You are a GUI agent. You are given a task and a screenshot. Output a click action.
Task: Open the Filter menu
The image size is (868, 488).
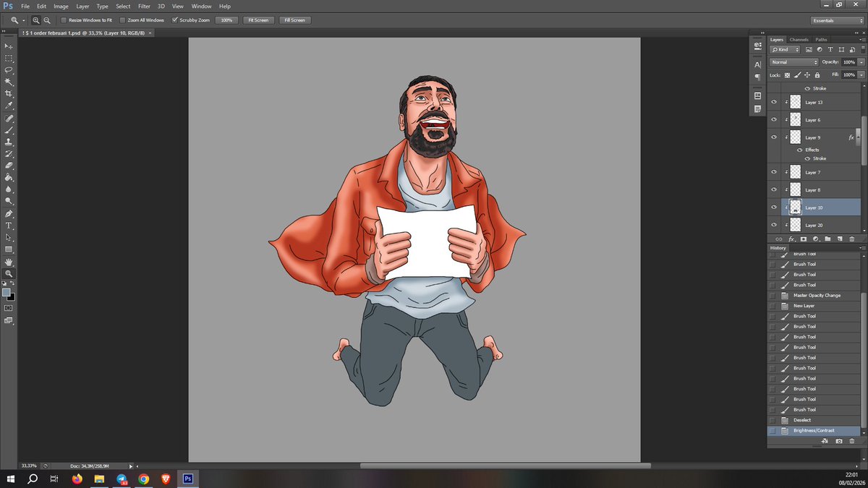coord(144,6)
